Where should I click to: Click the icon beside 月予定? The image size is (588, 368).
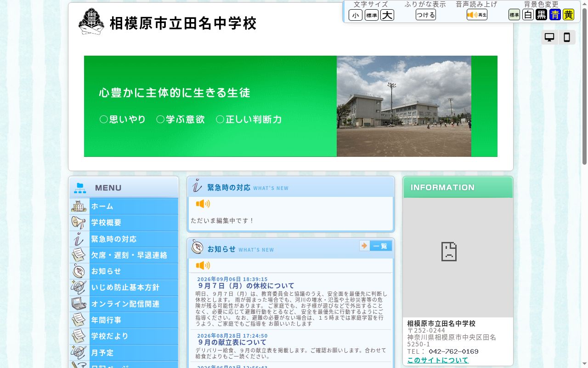(79, 353)
